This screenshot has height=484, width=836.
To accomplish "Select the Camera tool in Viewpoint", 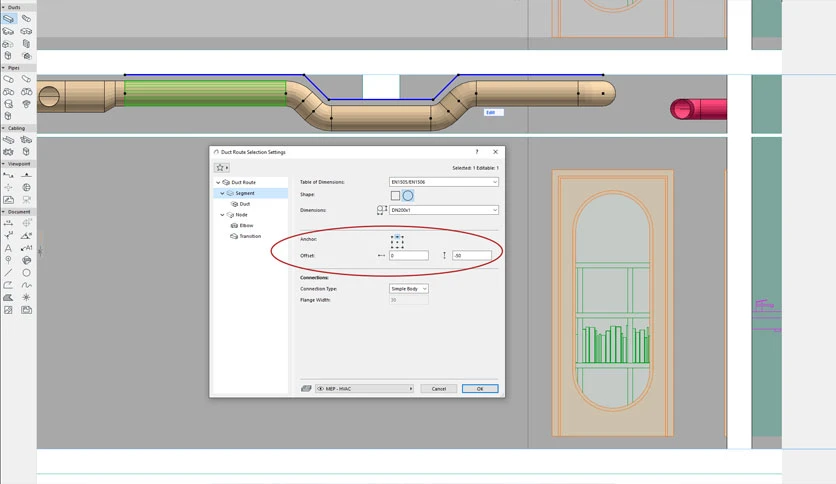I will (x=26, y=200).
